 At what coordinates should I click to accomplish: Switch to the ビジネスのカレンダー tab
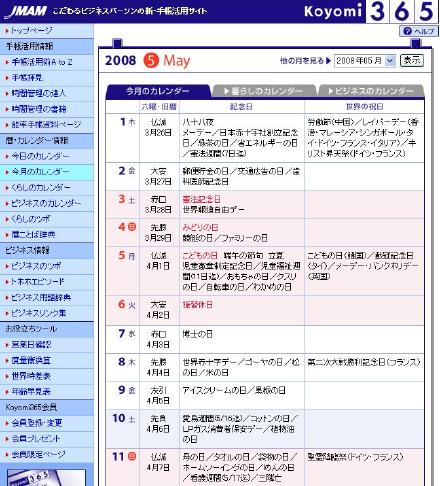(x=371, y=91)
